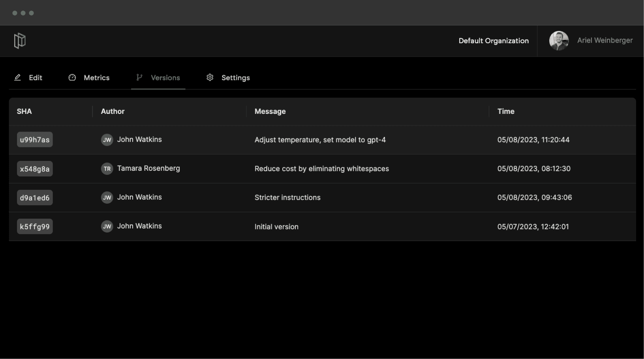This screenshot has width=644, height=359.
Task: Click the Author column header
Action: pyautogui.click(x=113, y=111)
